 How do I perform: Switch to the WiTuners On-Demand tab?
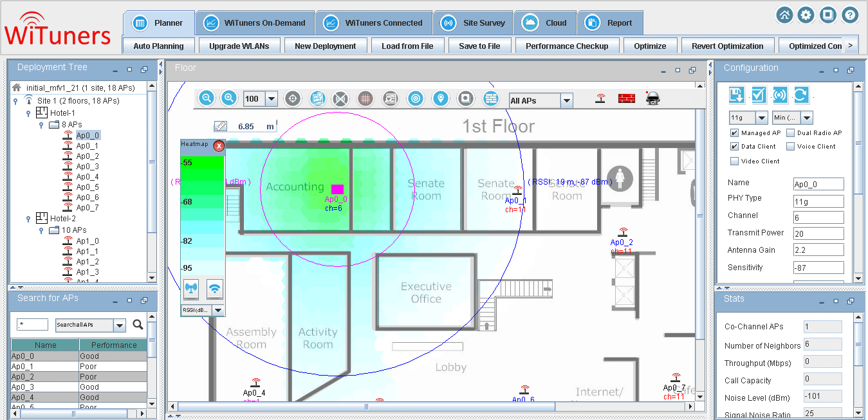[255, 23]
